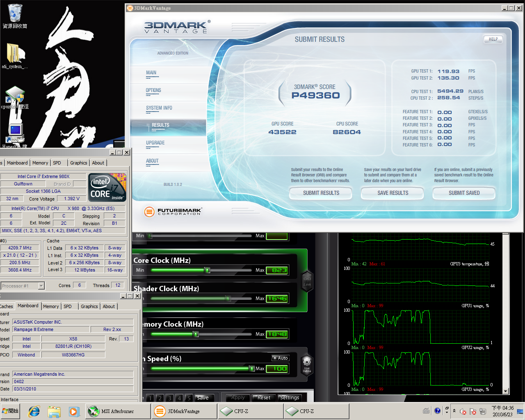Open SYSTEM INFO in 3DMark Vantage
This screenshot has height=420, width=525.
pyautogui.click(x=159, y=109)
